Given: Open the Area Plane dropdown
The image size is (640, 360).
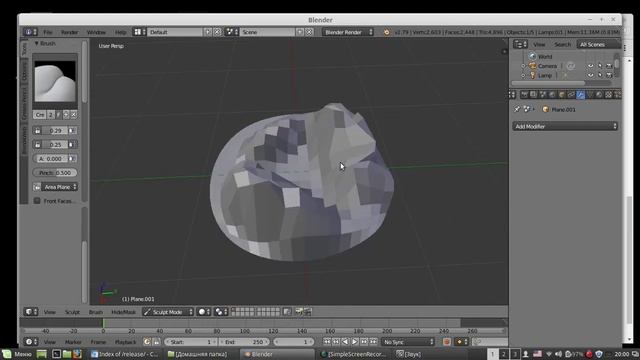Looking at the screenshot, I should tap(60, 187).
